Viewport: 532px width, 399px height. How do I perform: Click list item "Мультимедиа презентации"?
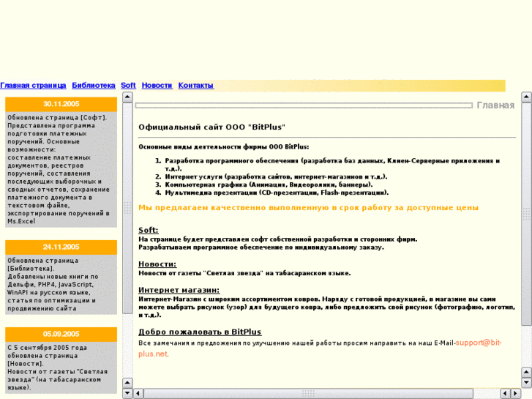click(x=277, y=193)
